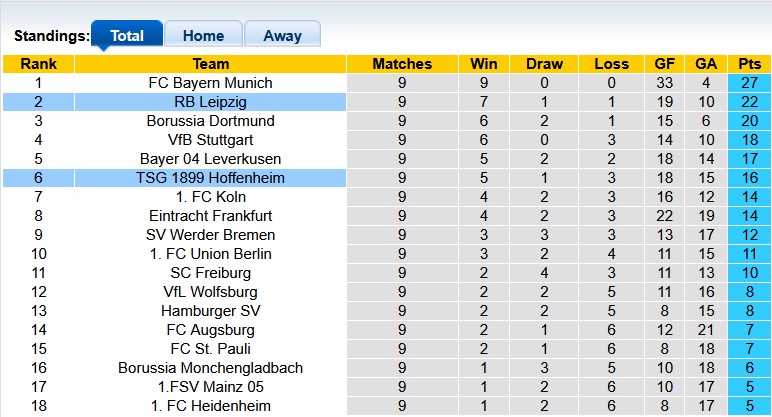The image size is (772, 417).
Task: Click the Win column header
Action: coord(485,64)
